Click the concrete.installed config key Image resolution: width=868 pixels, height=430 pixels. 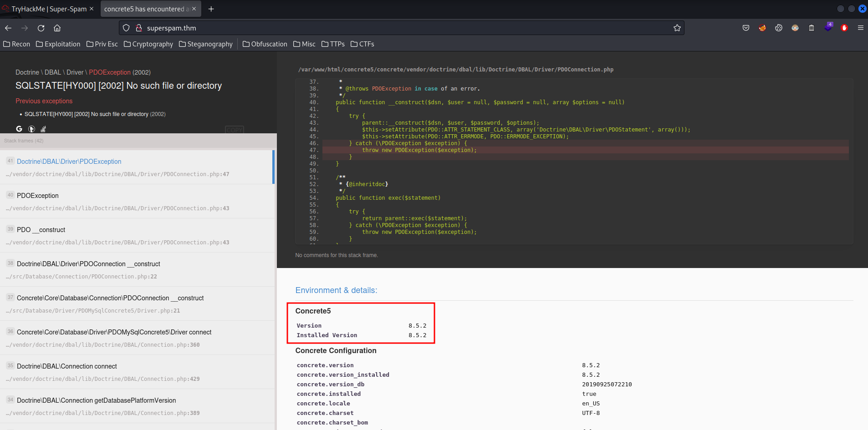pyautogui.click(x=329, y=394)
